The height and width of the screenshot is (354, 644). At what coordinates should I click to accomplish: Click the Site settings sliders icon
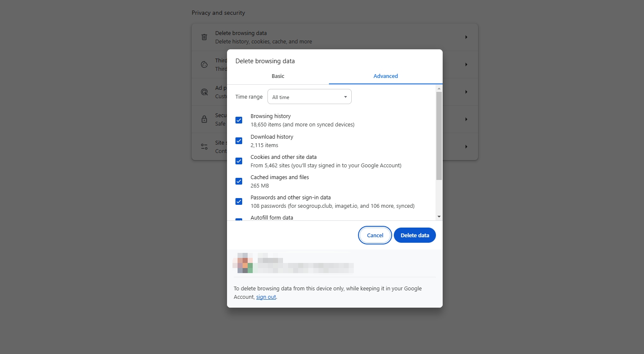(x=204, y=147)
